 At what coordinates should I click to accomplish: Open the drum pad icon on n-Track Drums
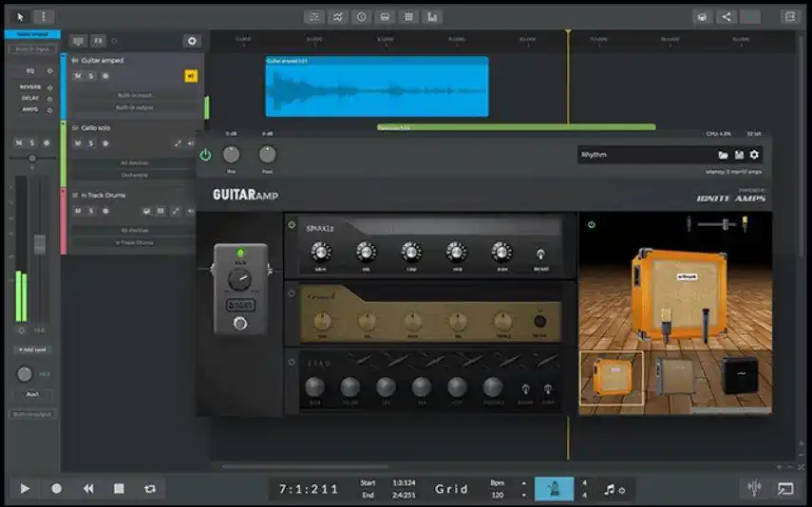146,211
